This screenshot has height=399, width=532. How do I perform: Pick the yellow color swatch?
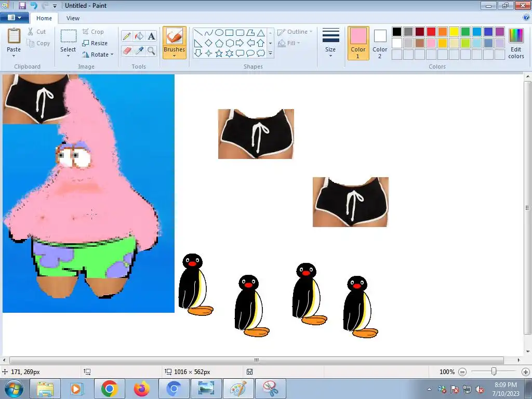[x=454, y=32]
